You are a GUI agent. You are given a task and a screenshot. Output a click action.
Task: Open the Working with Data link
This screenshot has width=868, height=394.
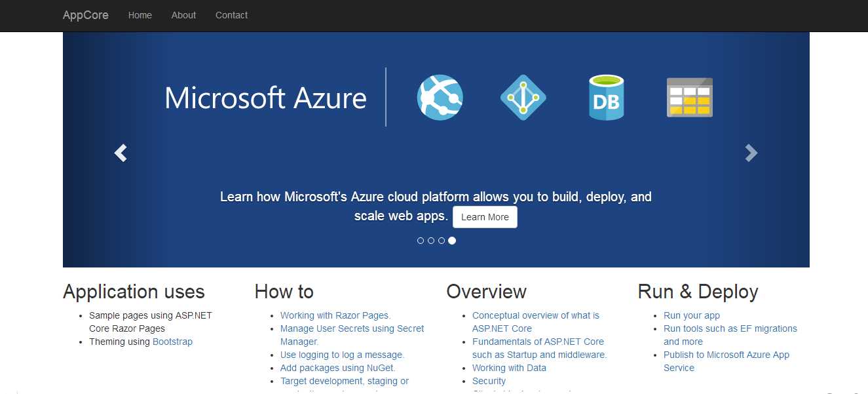click(x=509, y=368)
